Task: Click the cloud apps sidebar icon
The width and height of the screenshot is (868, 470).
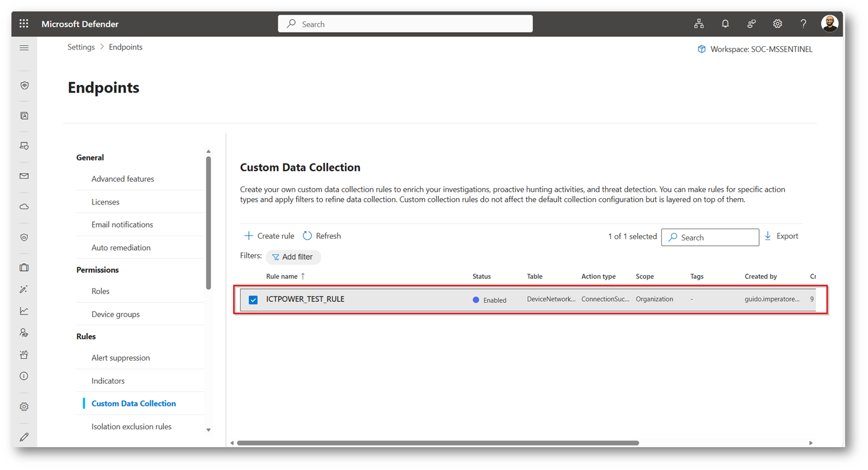Action: (x=24, y=207)
